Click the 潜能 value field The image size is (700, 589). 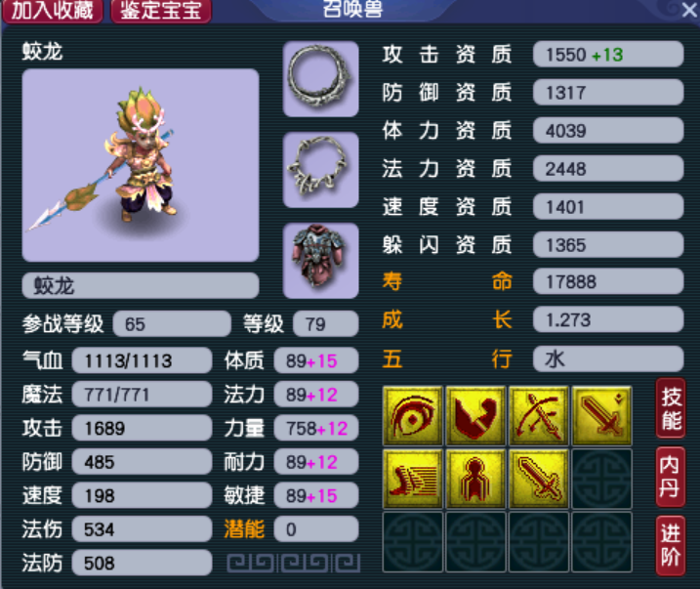pos(316,529)
